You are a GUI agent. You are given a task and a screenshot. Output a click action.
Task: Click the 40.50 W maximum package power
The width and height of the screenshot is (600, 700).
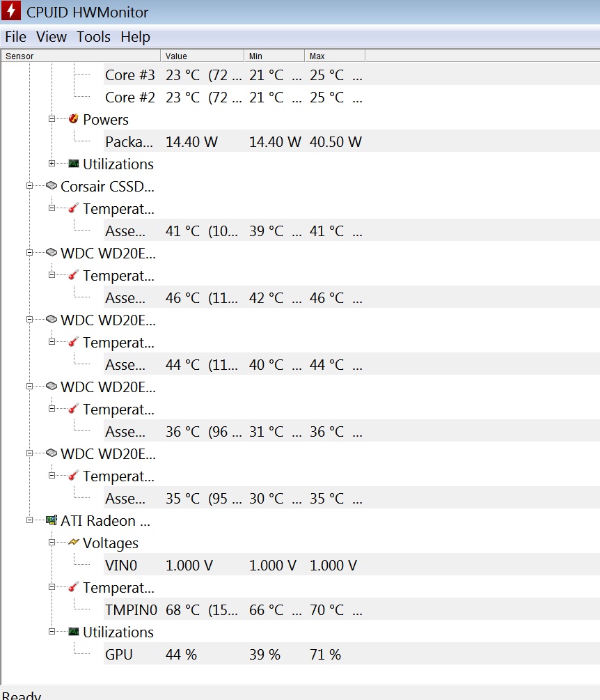pos(335,142)
